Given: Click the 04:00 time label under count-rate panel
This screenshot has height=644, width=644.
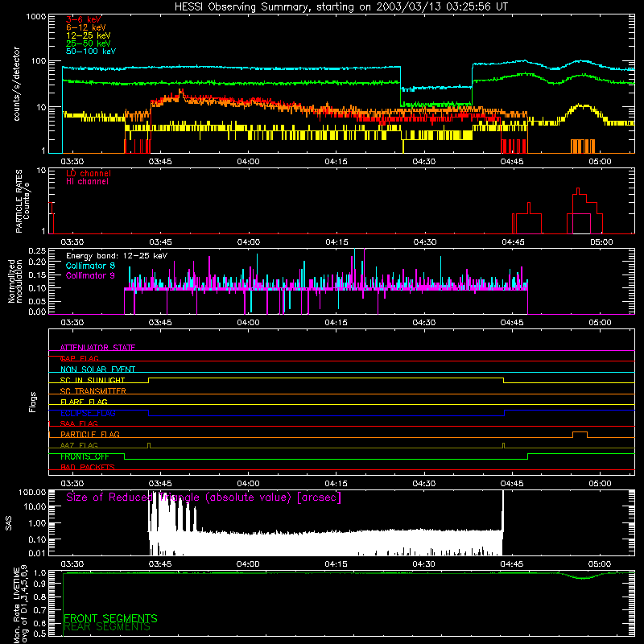Looking at the screenshot, I should [248, 162].
